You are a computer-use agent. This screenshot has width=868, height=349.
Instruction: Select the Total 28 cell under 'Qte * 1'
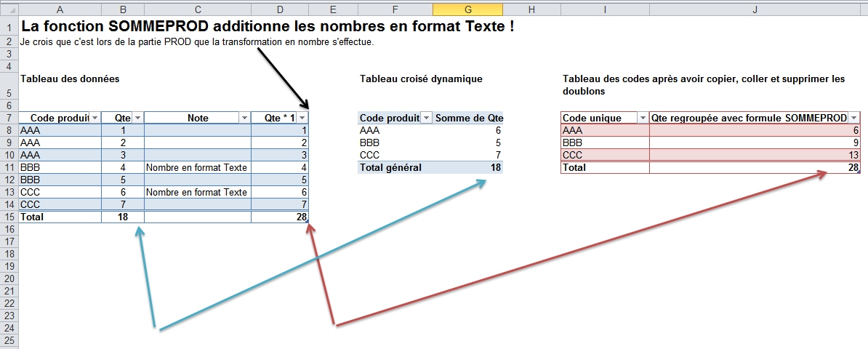(x=280, y=217)
